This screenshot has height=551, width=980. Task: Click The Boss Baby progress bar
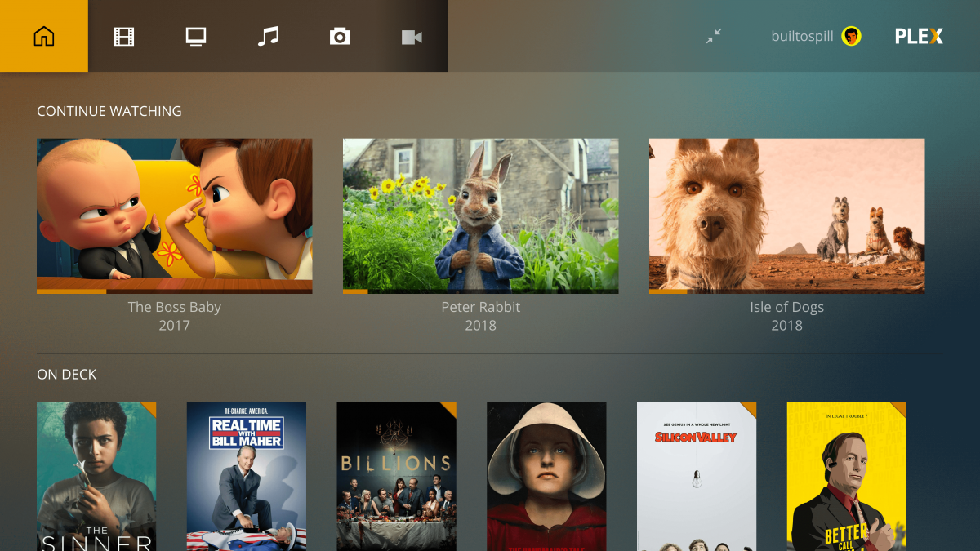(x=175, y=291)
